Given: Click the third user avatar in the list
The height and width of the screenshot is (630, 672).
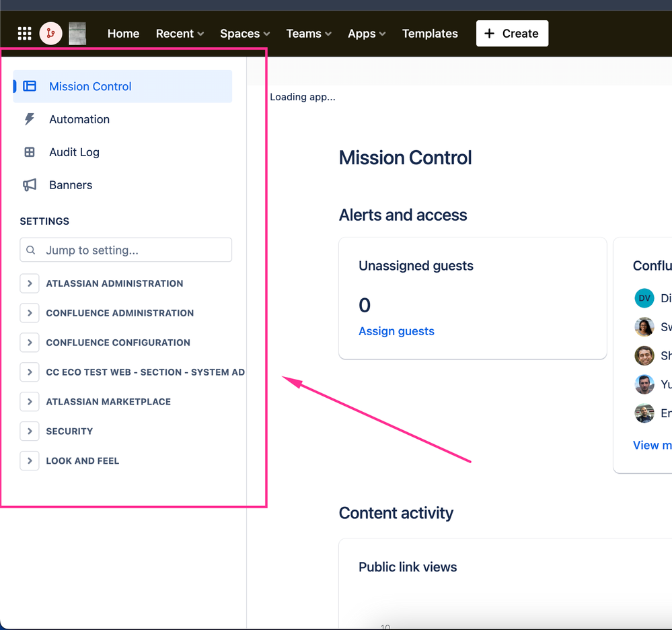Looking at the screenshot, I should point(644,355).
